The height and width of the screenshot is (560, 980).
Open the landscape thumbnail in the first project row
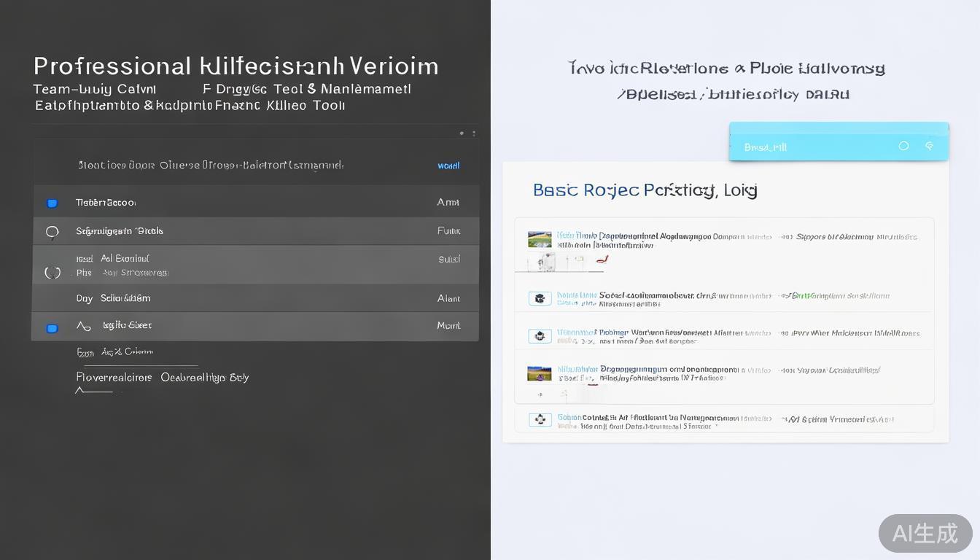[x=539, y=239]
